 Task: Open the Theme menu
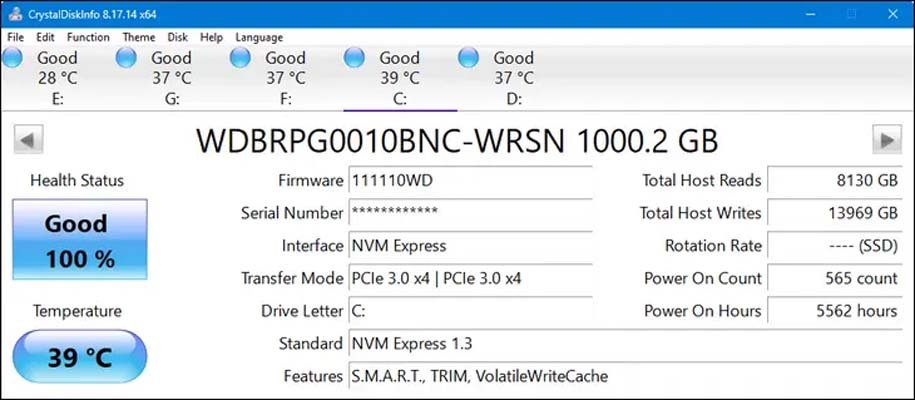pos(139,37)
